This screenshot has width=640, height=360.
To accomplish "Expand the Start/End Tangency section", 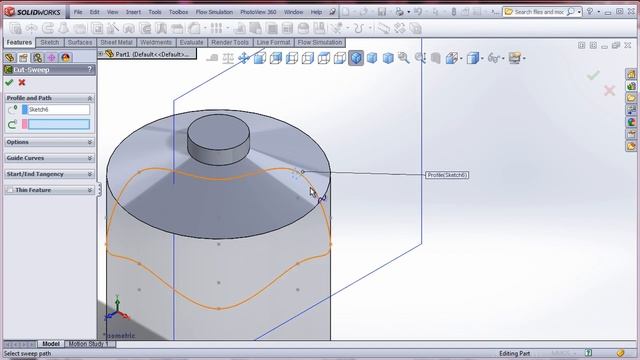I will [89, 174].
